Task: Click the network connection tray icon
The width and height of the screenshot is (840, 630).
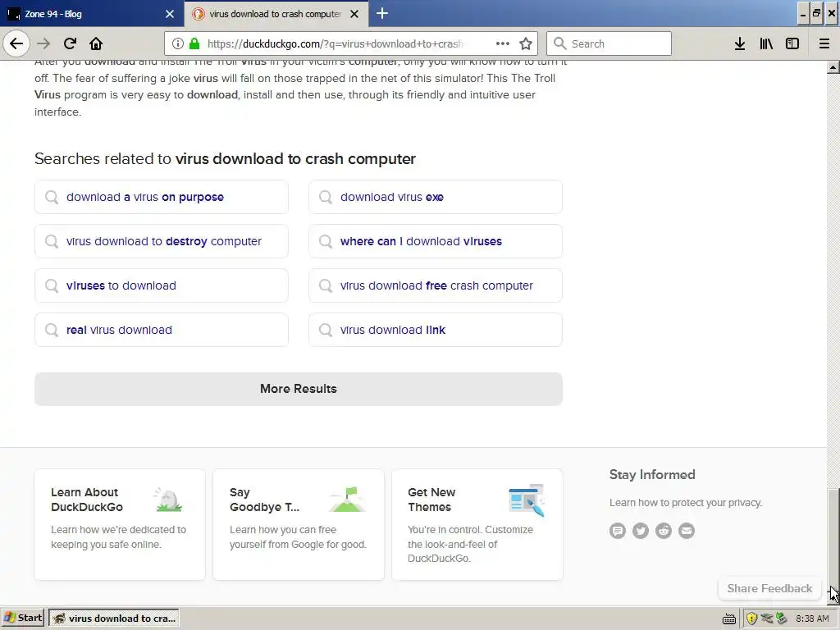Action: click(767, 619)
